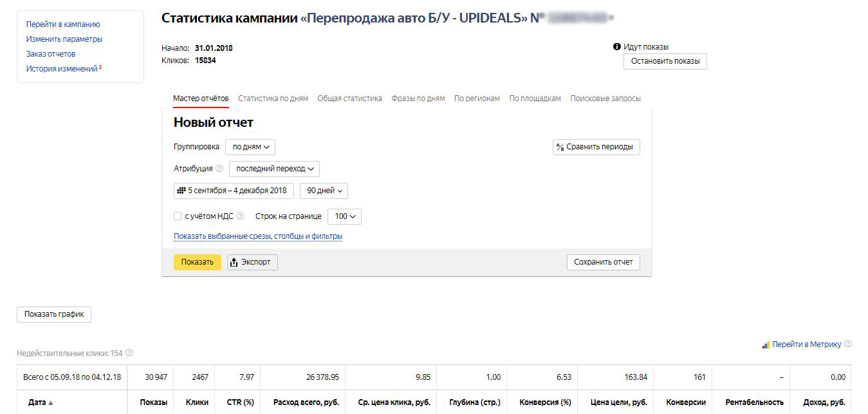Switch to Фразы по дням tab

(418, 99)
